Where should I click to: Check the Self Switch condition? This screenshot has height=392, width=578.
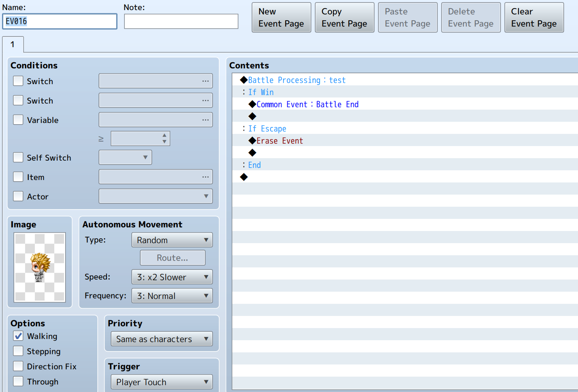pos(18,157)
